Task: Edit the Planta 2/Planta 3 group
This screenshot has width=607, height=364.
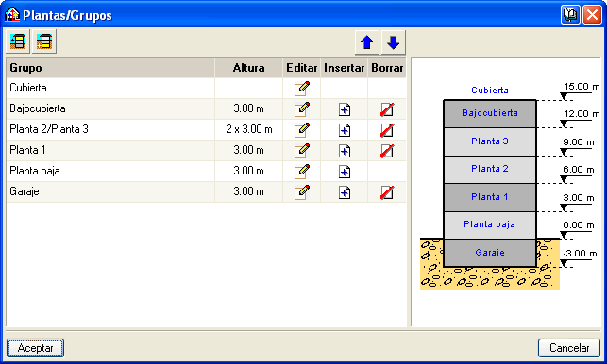Action: (302, 130)
